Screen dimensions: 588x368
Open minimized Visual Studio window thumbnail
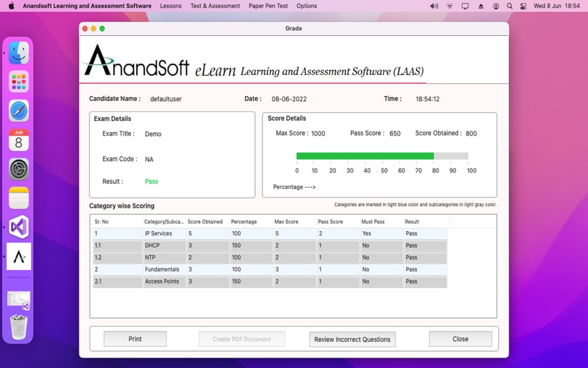19,300
